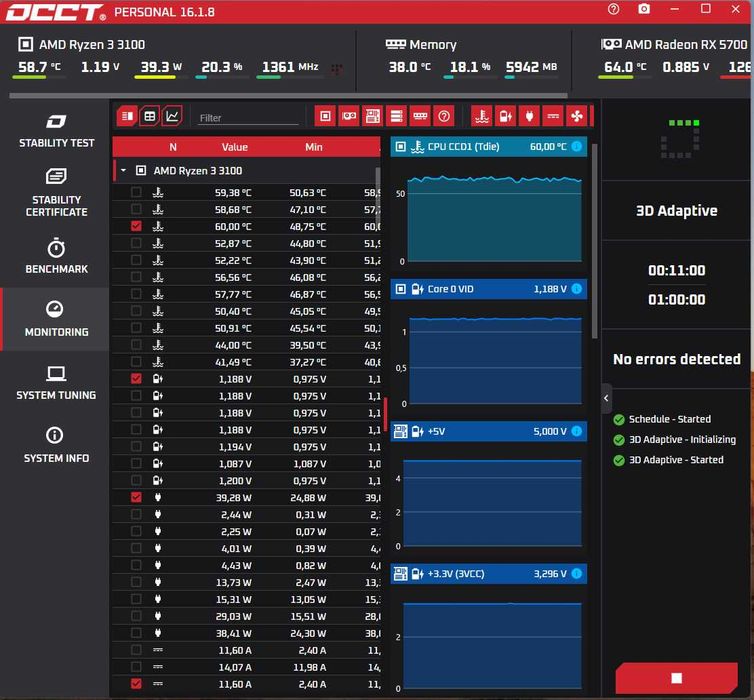Click the 'No errors detected' status text
The width and height of the screenshot is (754, 700).
click(677, 359)
